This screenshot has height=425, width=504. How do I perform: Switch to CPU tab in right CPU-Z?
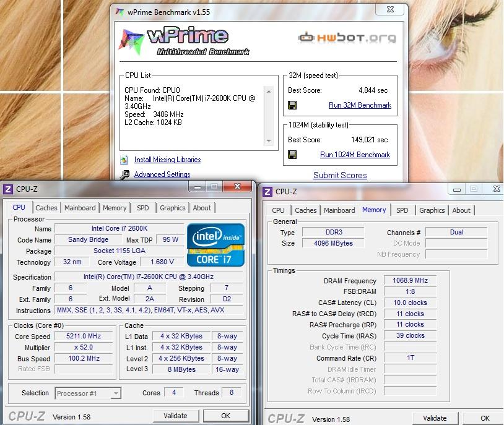click(278, 210)
